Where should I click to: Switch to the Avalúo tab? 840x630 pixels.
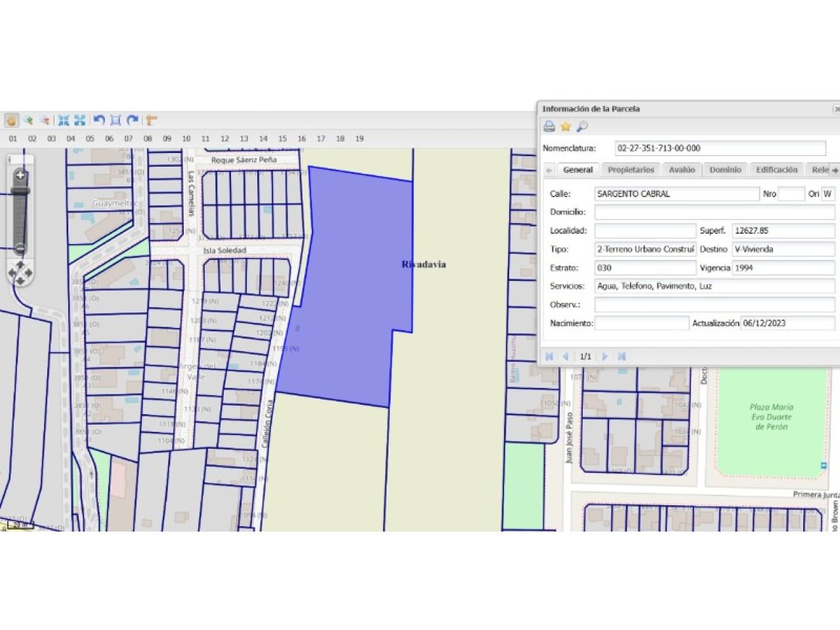[x=681, y=170]
